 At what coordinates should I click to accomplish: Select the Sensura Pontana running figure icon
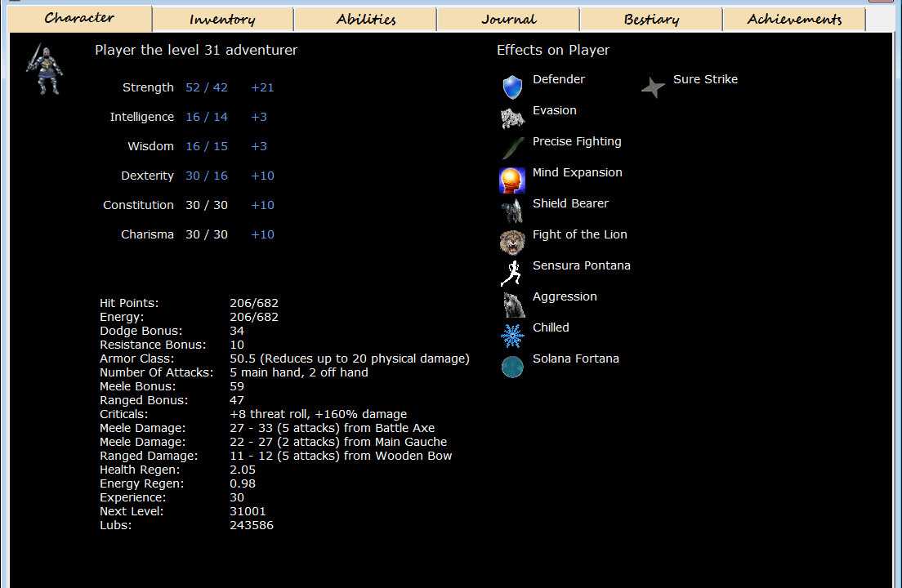(x=512, y=273)
